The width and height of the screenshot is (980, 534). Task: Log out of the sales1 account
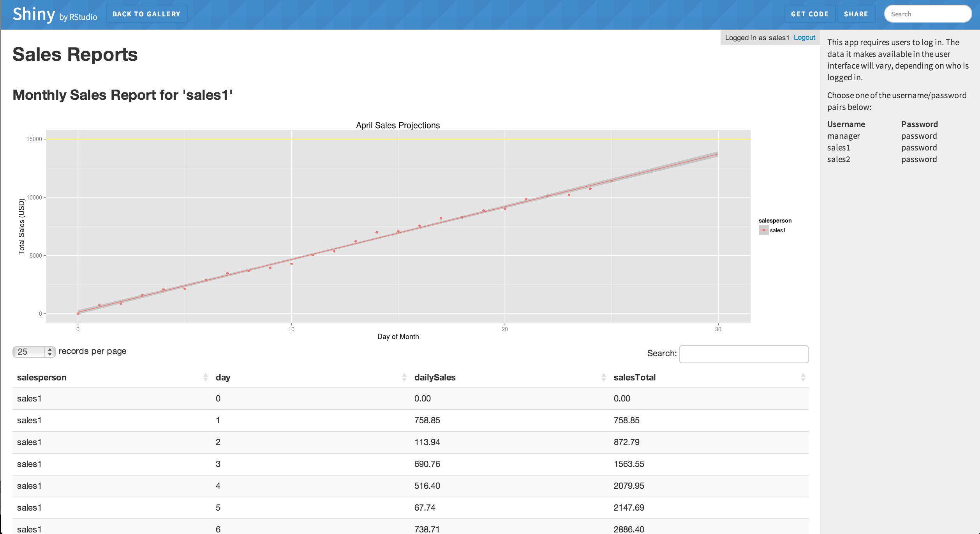point(805,37)
